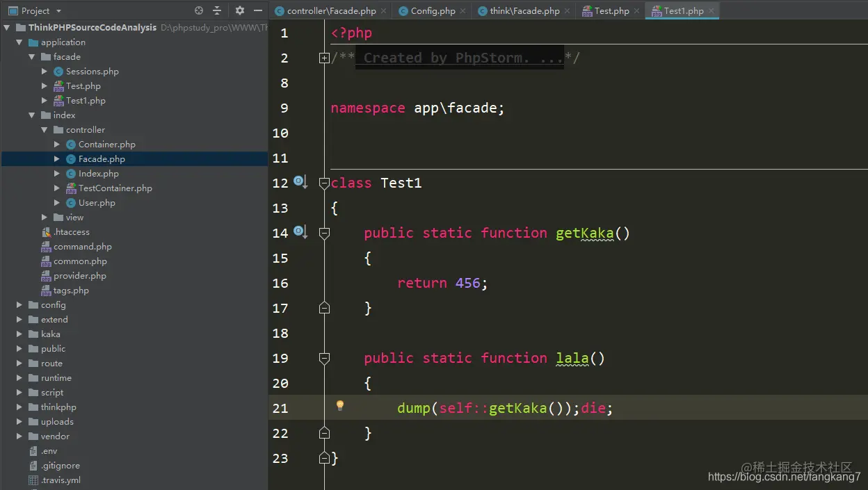Screen dimensions: 868x490
Task: Expand the kaka folder
Action: click(x=19, y=334)
